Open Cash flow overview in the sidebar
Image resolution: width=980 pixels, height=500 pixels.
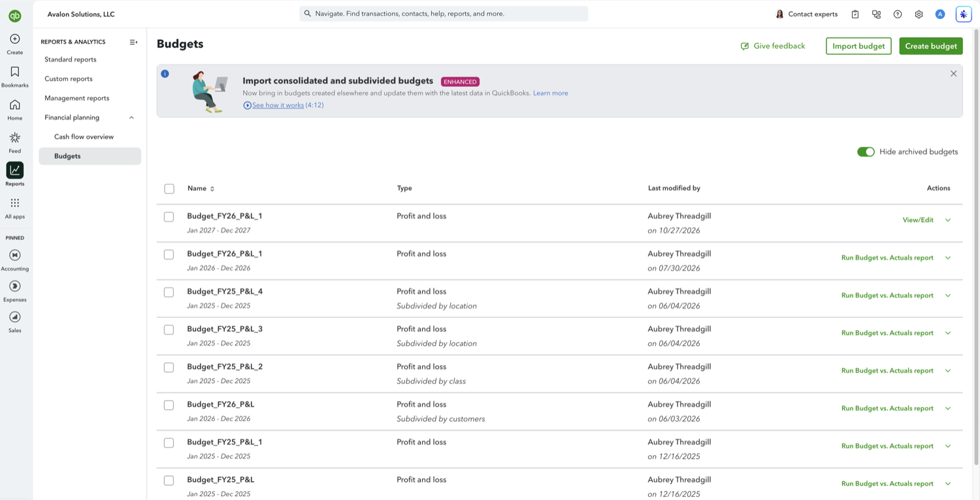84,137
